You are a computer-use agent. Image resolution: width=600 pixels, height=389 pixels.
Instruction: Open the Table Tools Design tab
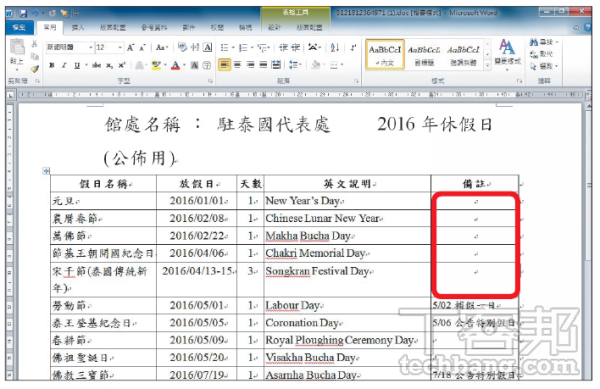(x=274, y=28)
